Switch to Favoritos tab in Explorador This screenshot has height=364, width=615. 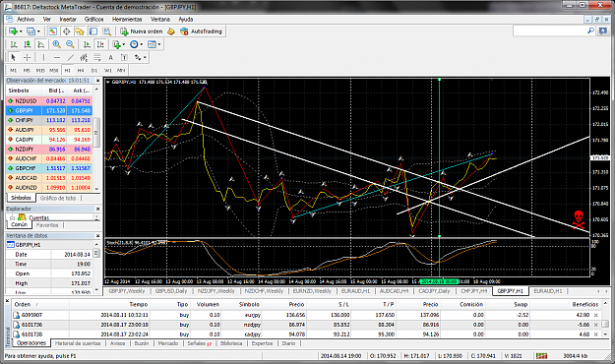pyautogui.click(x=47, y=225)
